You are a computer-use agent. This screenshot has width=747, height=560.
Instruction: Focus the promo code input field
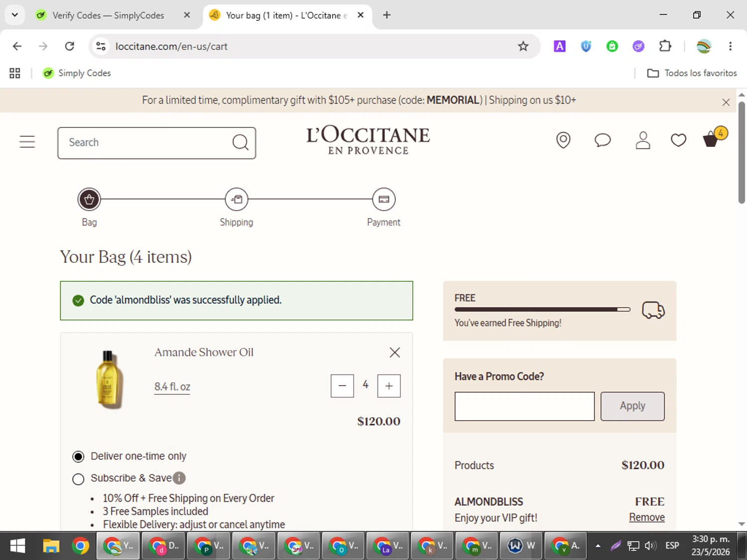click(524, 406)
